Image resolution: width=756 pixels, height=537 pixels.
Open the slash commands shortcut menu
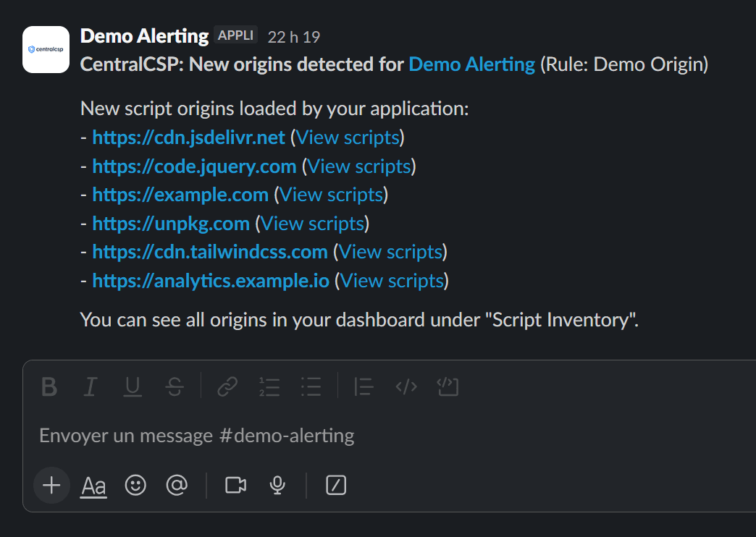point(335,486)
